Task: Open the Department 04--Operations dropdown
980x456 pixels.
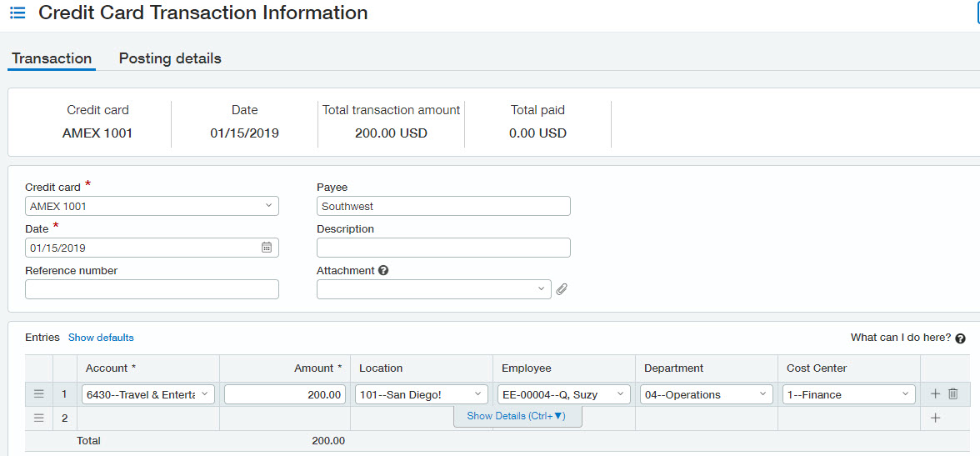Action: [762, 394]
